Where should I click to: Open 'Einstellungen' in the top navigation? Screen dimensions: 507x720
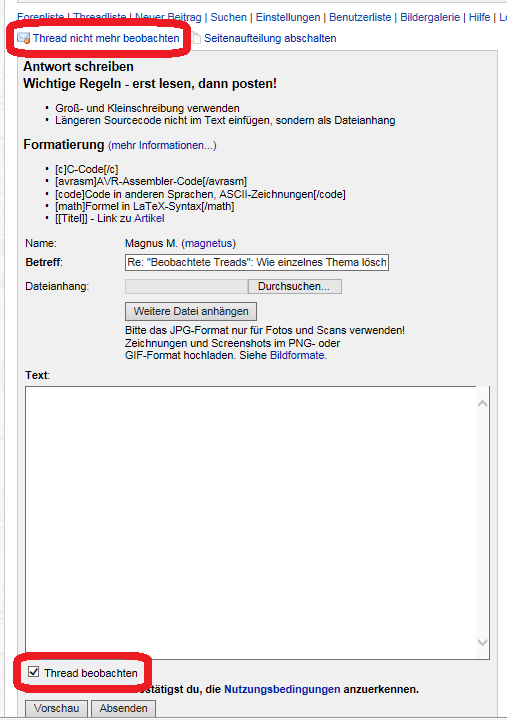pyautogui.click(x=288, y=17)
